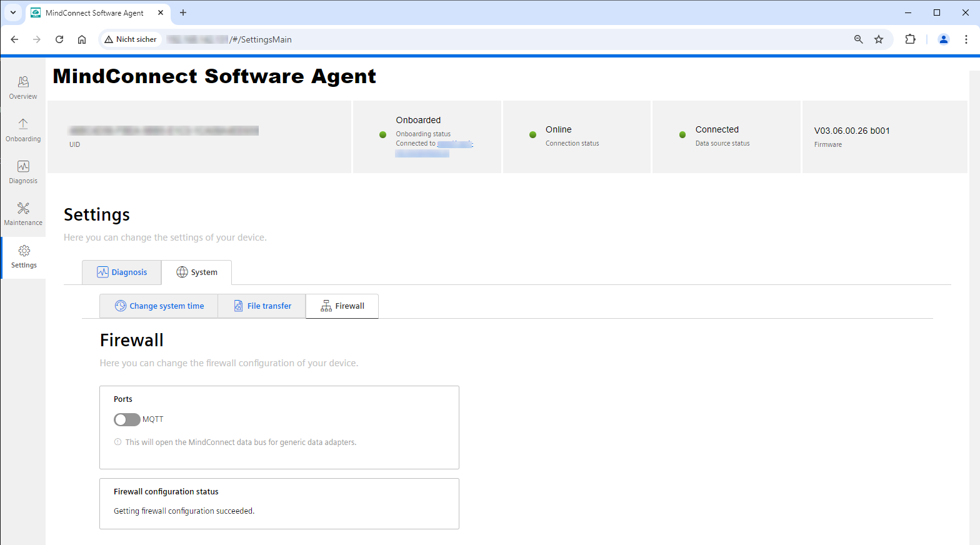Click the Ports heading in firewall panel
Viewport: 980px width, 545px height.
[x=123, y=399]
